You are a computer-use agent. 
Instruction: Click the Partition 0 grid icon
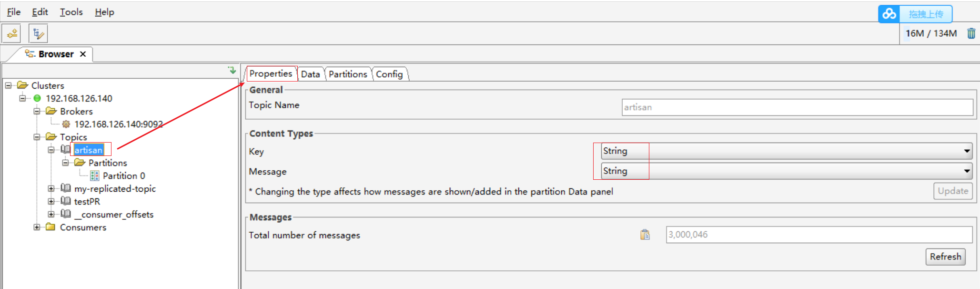coord(95,175)
